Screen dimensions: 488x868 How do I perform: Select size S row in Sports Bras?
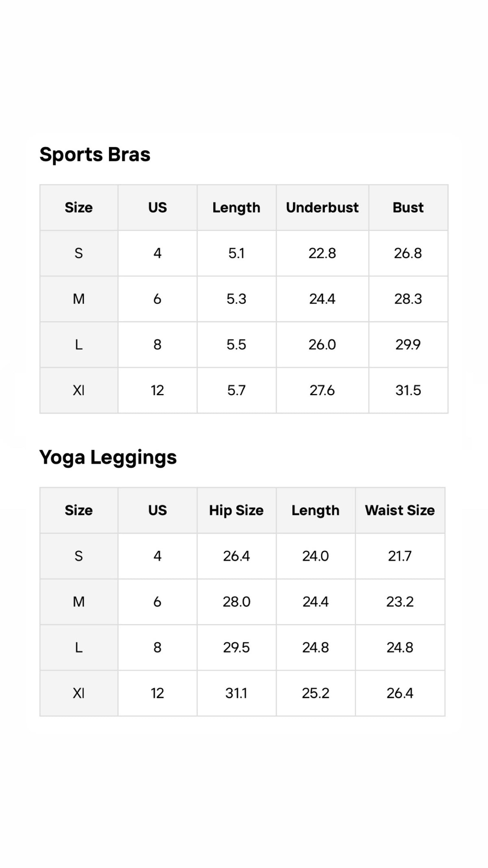point(244,253)
